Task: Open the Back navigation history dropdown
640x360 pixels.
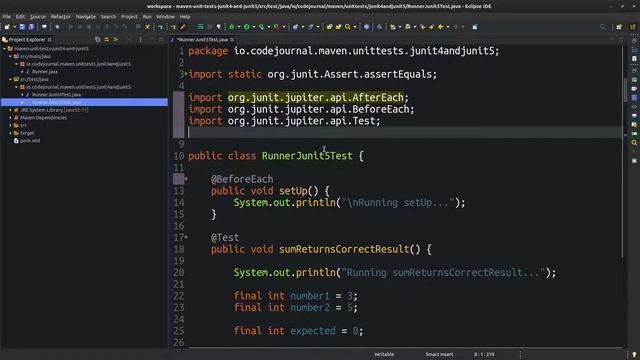Action: tap(448, 27)
